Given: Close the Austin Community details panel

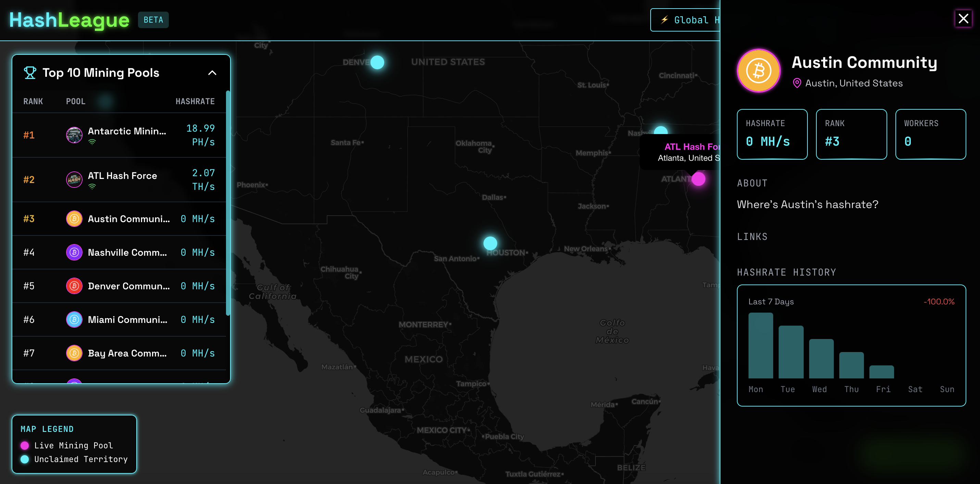Looking at the screenshot, I should (963, 18).
